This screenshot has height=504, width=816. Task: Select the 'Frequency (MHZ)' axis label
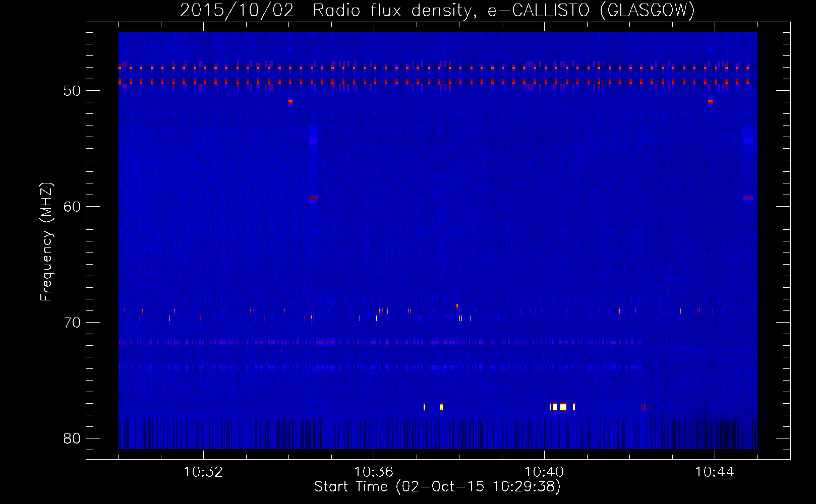tap(46, 242)
